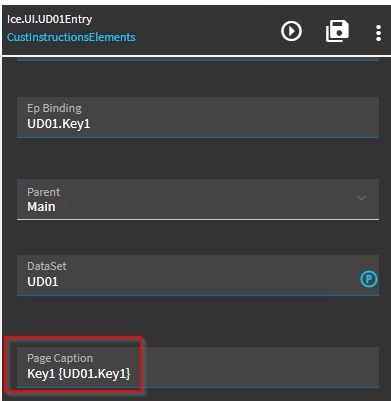Click the Parent field label
The image size is (391, 401).
tap(44, 192)
